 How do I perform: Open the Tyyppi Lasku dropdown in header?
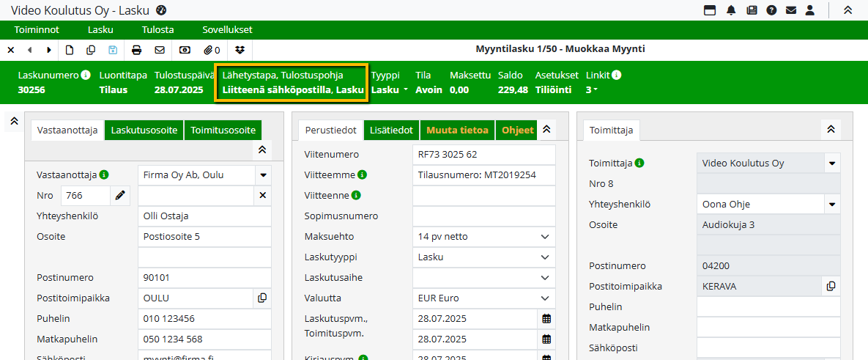[x=390, y=90]
